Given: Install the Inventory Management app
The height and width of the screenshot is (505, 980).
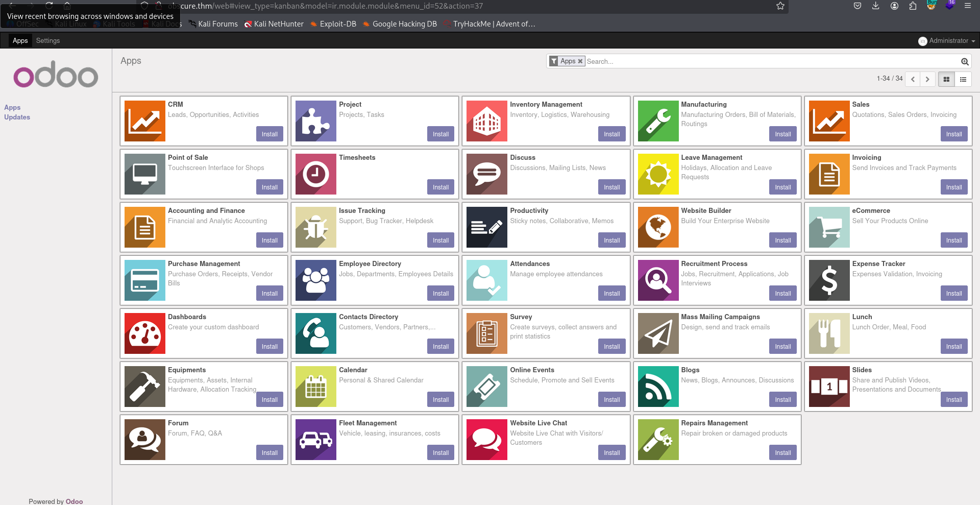Looking at the screenshot, I should (x=611, y=134).
